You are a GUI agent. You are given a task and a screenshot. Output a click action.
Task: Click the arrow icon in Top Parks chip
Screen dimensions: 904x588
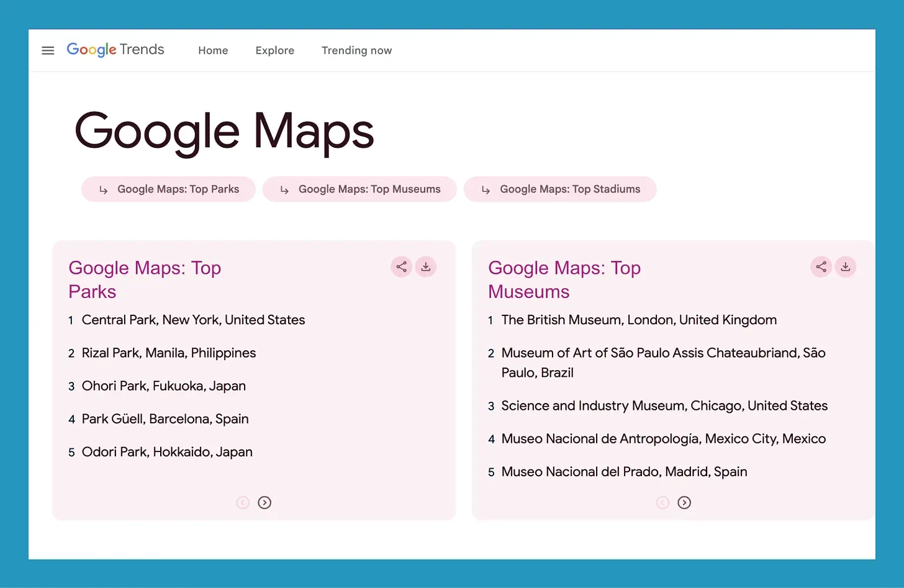(103, 189)
